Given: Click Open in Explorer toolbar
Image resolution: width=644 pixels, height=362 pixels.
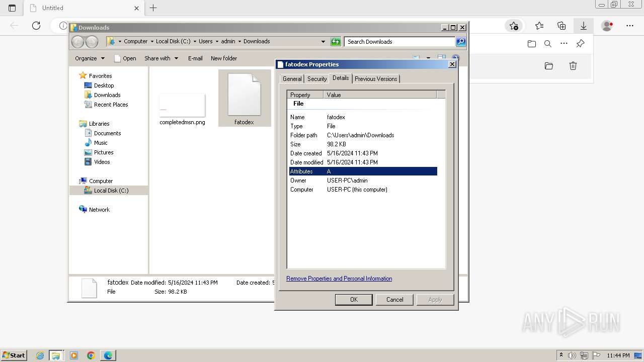Looking at the screenshot, I should (x=125, y=58).
